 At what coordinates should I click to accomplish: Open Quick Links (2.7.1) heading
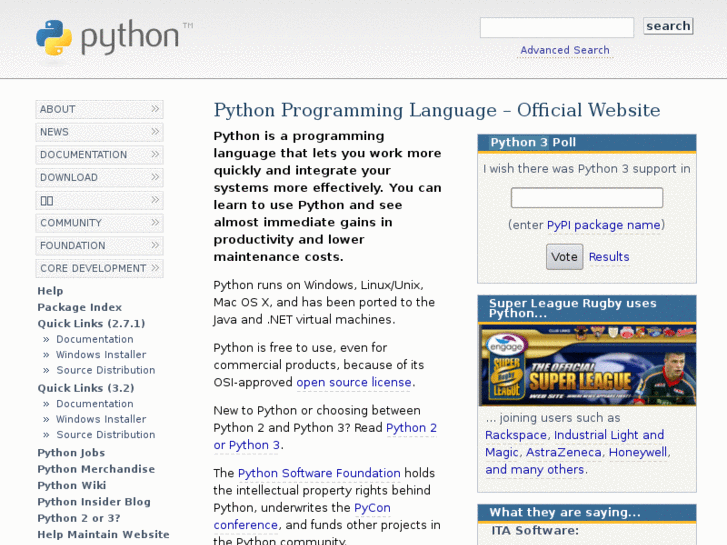(x=91, y=323)
